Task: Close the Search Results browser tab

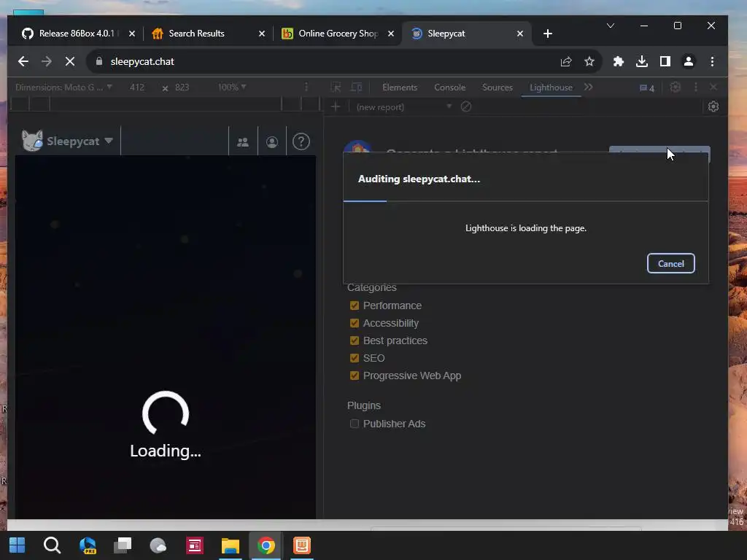Action: (x=262, y=34)
